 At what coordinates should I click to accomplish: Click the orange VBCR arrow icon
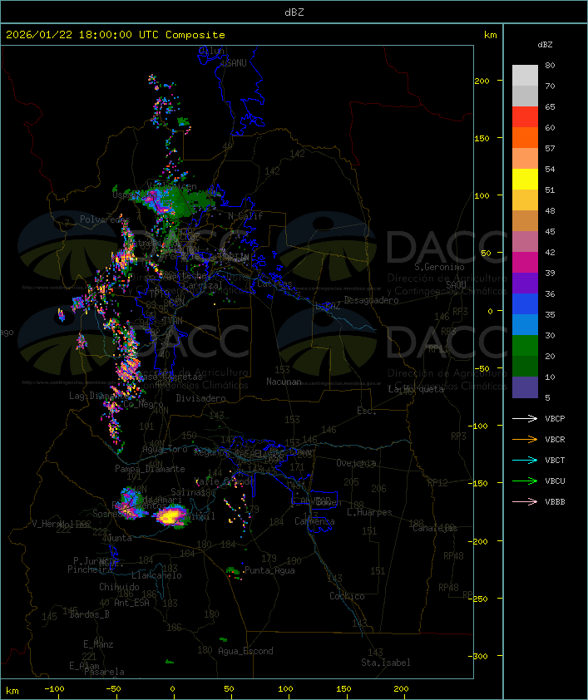pyautogui.click(x=525, y=439)
